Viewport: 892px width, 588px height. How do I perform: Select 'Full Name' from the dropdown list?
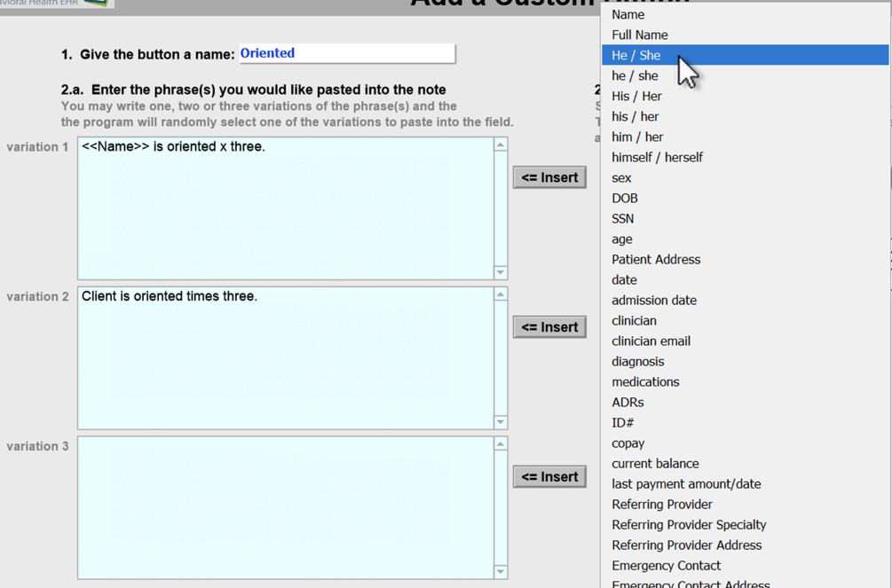click(x=640, y=35)
